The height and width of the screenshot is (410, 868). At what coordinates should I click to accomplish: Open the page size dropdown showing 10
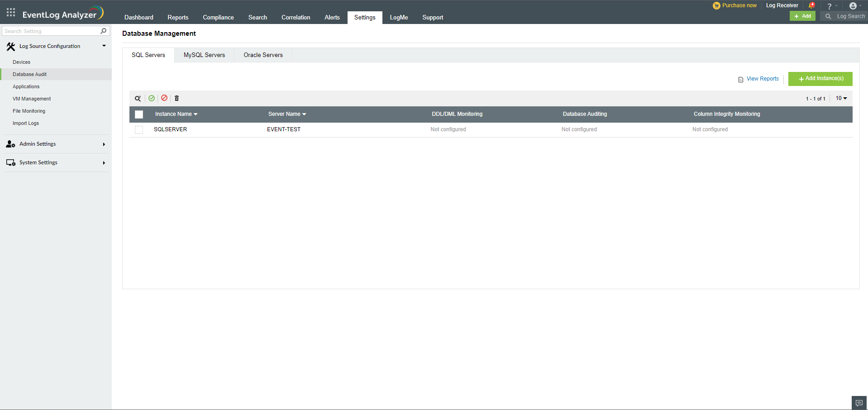(x=840, y=98)
